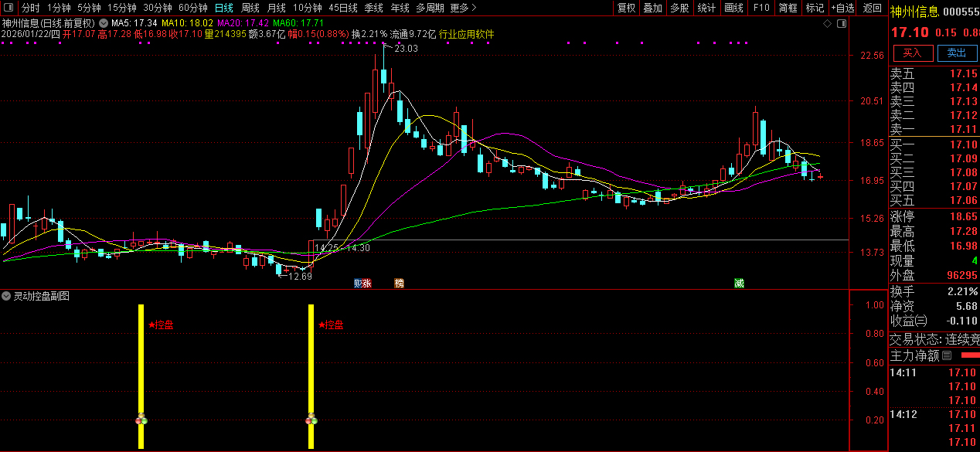Click the 14:11 trade time entry

903,372
